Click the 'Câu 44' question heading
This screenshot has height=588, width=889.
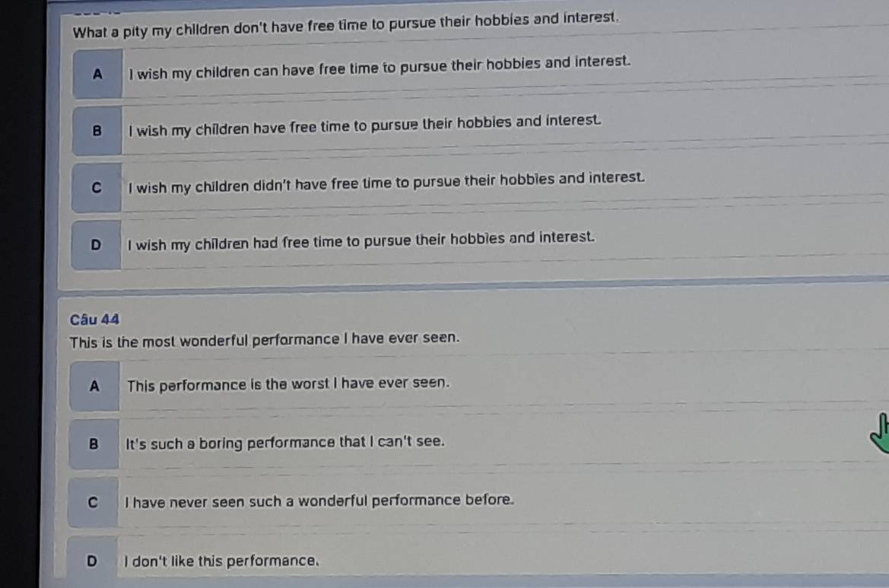click(x=95, y=319)
